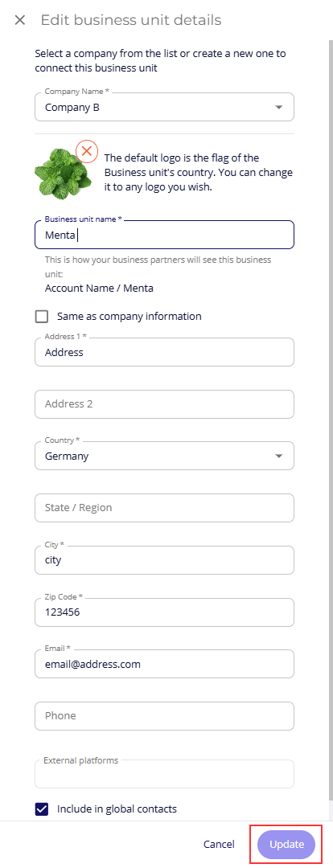The image size is (333, 868).
Task: Click into the Address 1 field
Action: click(x=164, y=352)
